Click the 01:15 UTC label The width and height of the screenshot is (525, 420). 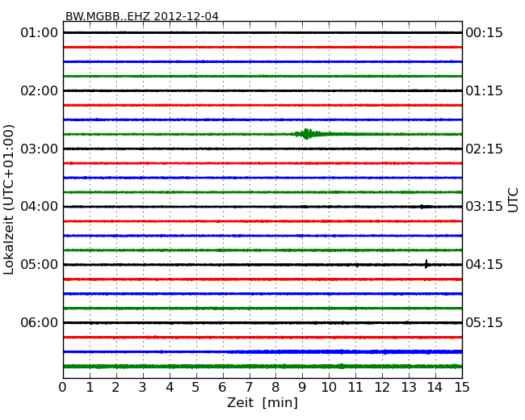[484, 90]
